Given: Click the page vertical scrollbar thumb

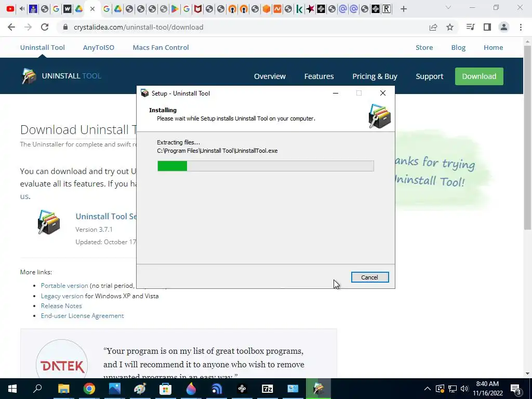Looking at the screenshot, I should (527, 137).
